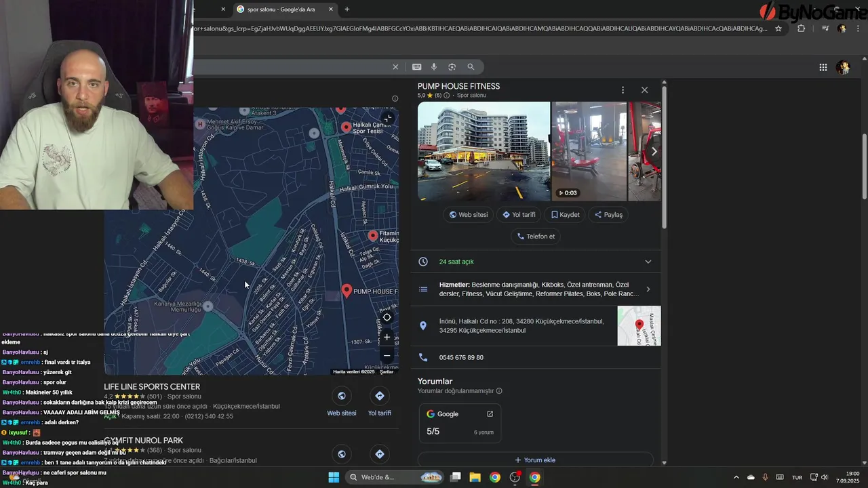Open the Chrome extensions puzzle icon
Image resolution: width=868 pixels, height=488 pixels.
[x=802, y=28]
